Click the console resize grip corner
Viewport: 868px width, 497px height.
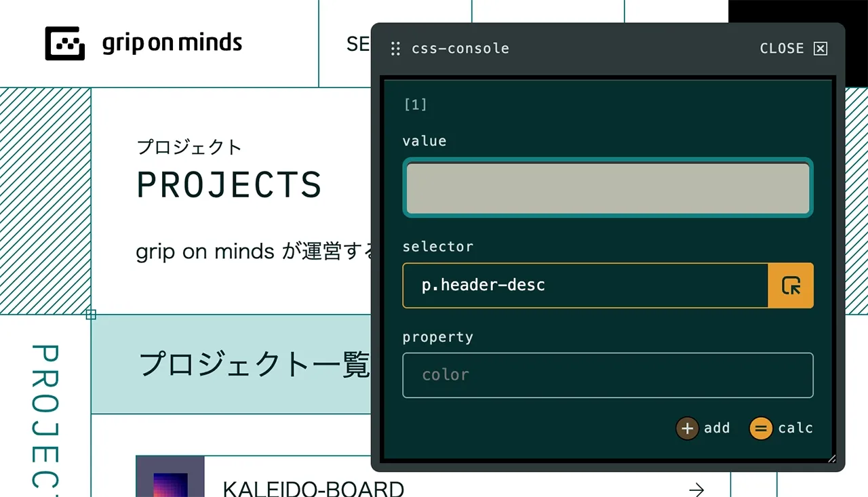(831, 458)
